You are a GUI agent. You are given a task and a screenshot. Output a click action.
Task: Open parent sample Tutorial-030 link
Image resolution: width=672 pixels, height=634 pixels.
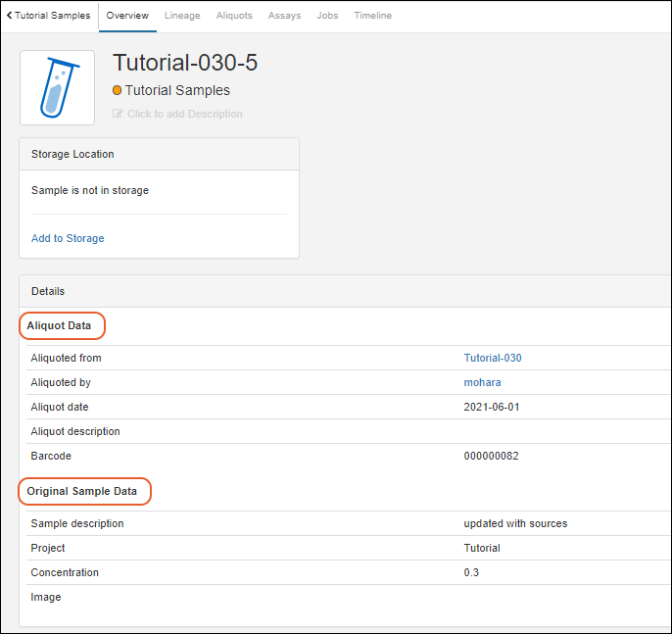tap(493, 358)
